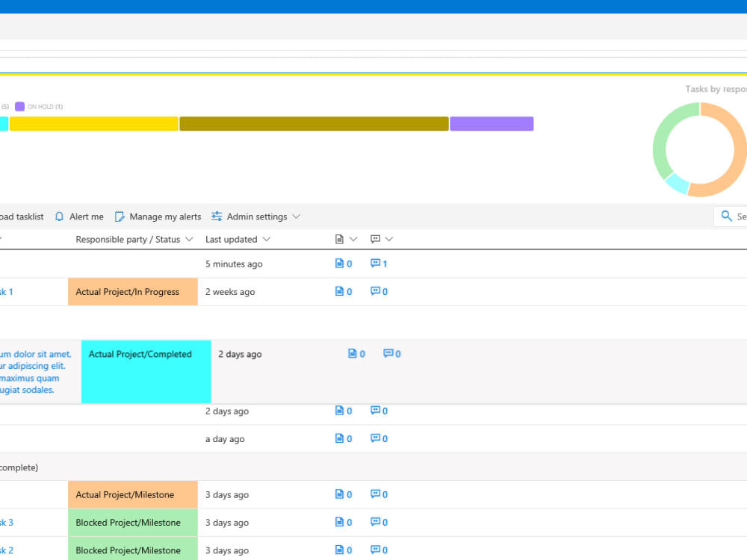Click the ON HOLD (1) legend label
The width and height of the screenshot is (747, 560).
click(x=46, y=107)
